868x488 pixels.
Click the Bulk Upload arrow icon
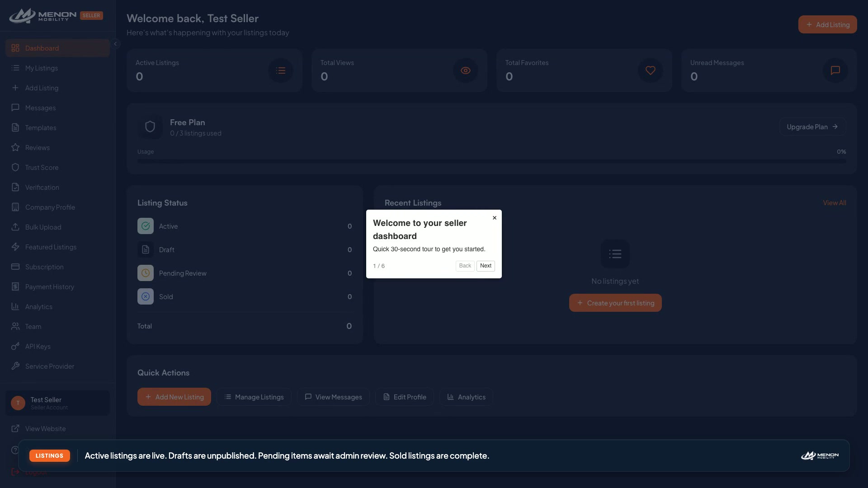pos(15,227)
